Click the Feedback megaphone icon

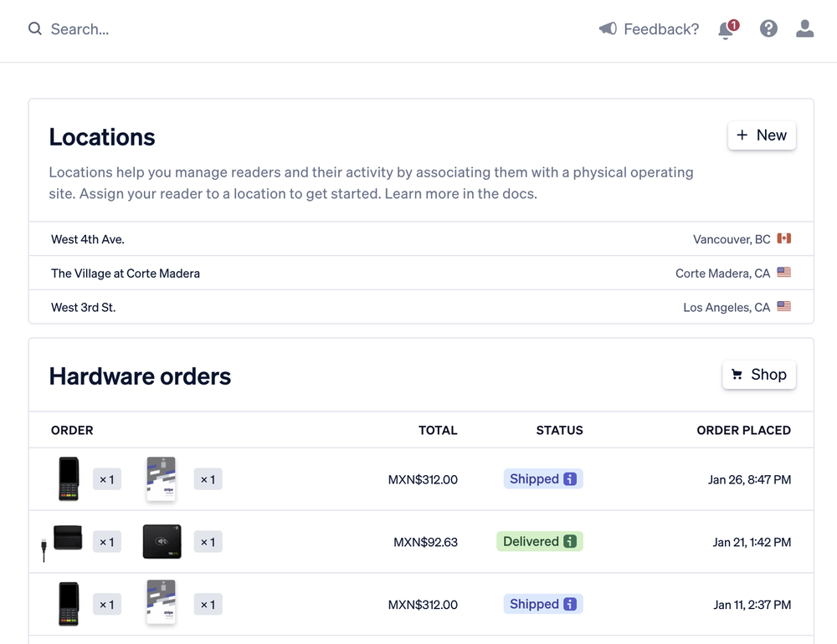(x=608, y=28)
